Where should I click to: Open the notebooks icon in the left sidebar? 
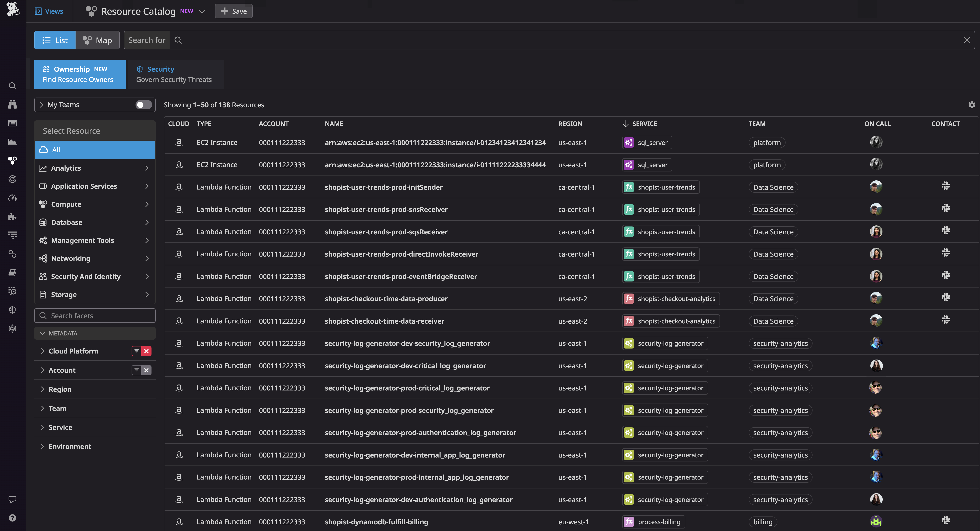click(12, 272)
